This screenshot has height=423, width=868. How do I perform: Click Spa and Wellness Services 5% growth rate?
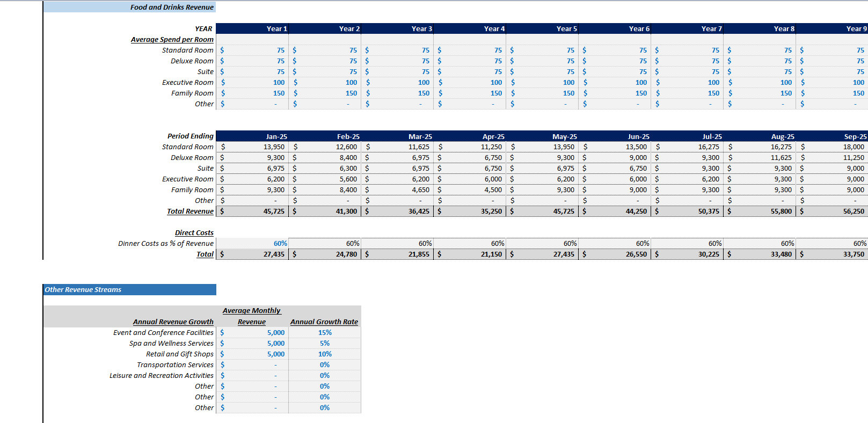325,344
